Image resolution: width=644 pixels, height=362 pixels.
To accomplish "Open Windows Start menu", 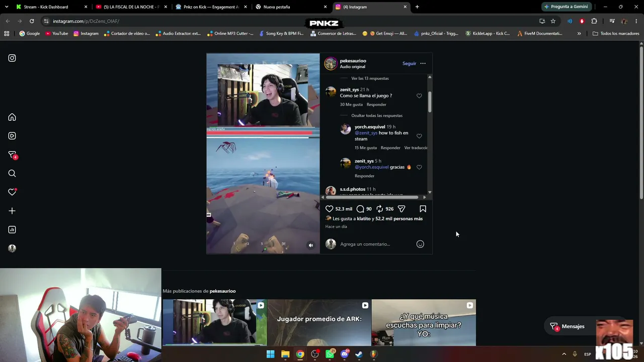I will (270, 354).
